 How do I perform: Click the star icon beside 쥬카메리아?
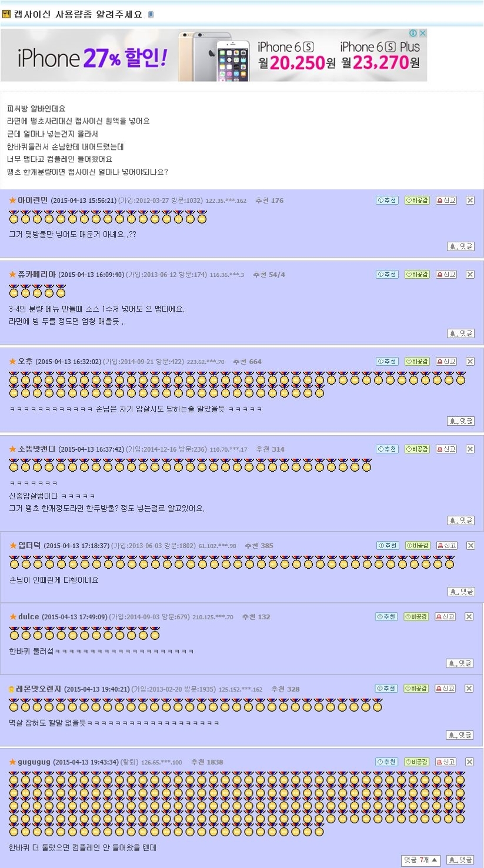[12, 275]
